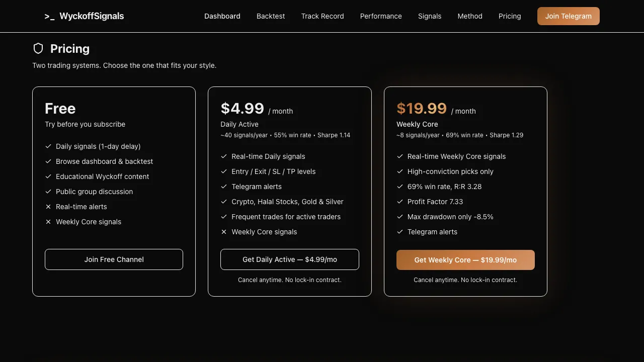Open Track Record in navigation
The height and width of the screenshot is (362, 644).
click(x=323, y=16)
